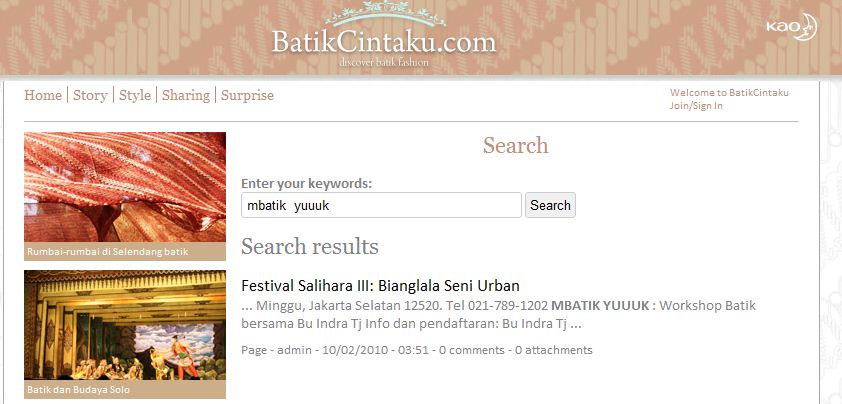Click the Batik dan Budaya Solo caption
This screenshot has width=842, height=404.
click(x=78, y=389)
